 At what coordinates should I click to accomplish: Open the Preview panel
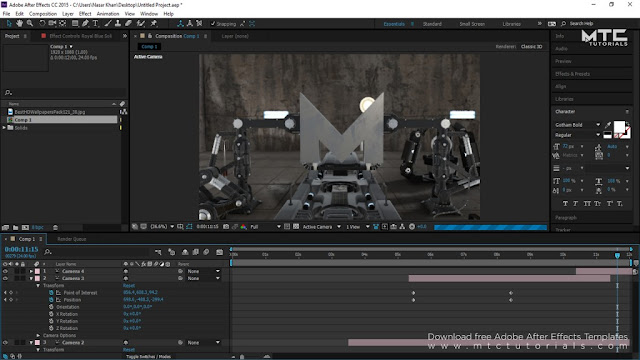coord(563,61)
